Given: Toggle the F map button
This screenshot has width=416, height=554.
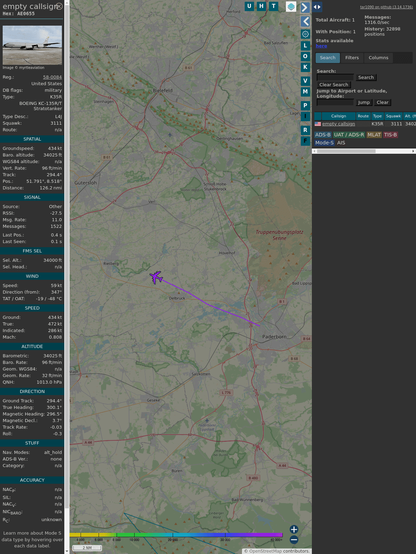Looking at the screenshot, I should point(305,141).
